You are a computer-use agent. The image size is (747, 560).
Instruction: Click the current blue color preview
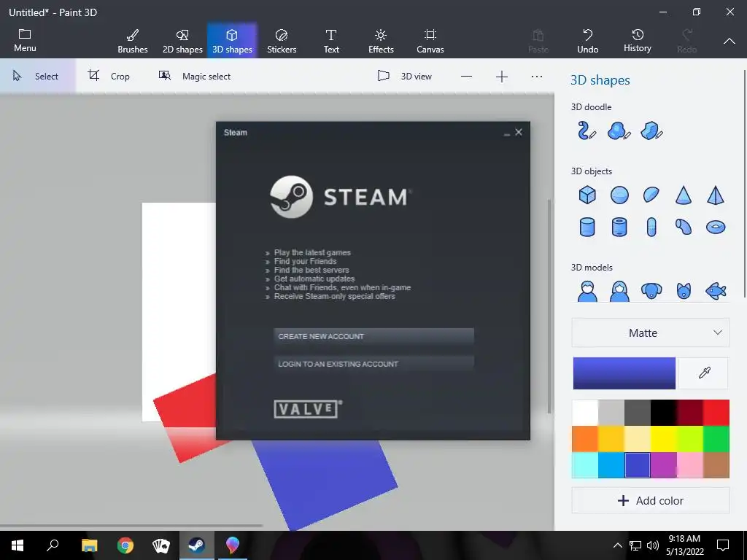(624, 373)
